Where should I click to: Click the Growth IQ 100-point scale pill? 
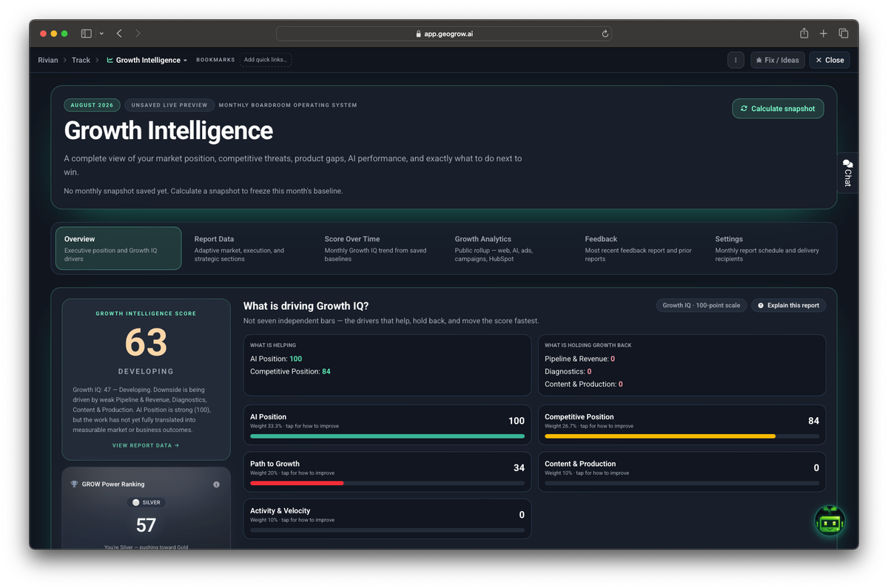(x=701, y=305)
